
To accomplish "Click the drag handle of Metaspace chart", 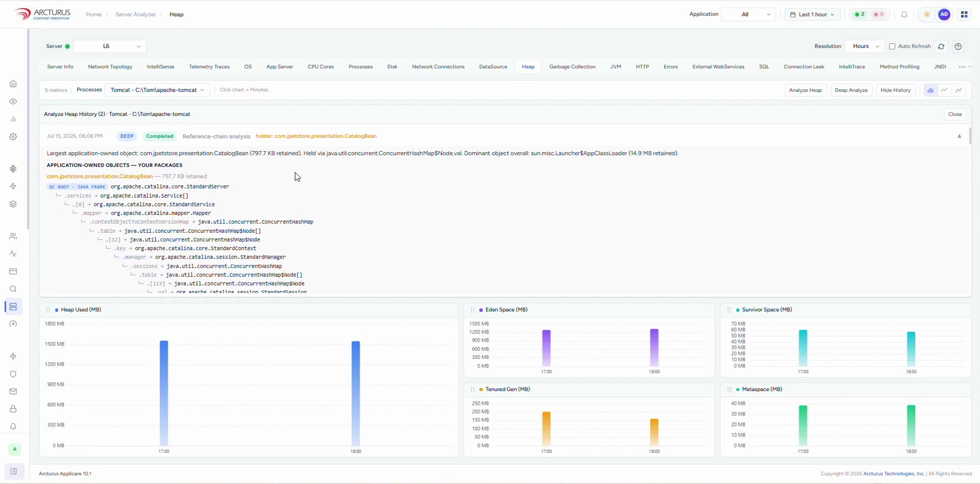I will click(729, 390).
